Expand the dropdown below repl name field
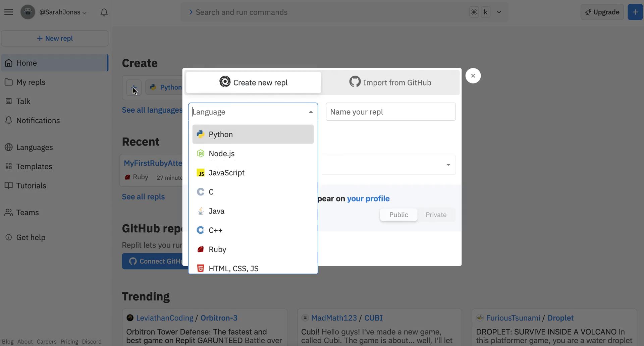 coord(448,165)
